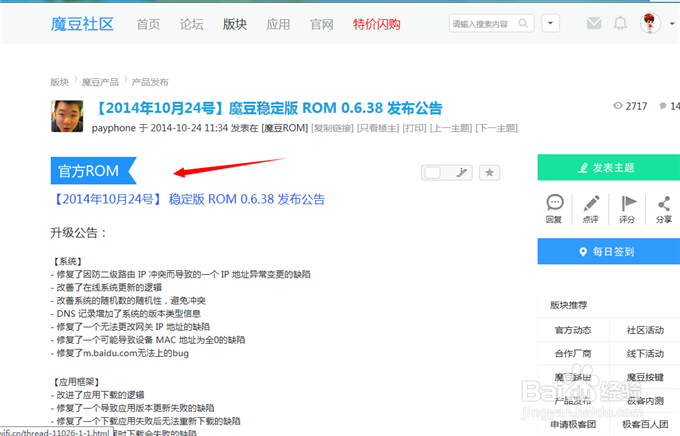Open the thread title 魔豆稳定版 ROM 0.6.38
Screen dimensions: 680x436
tap(267, 108)
